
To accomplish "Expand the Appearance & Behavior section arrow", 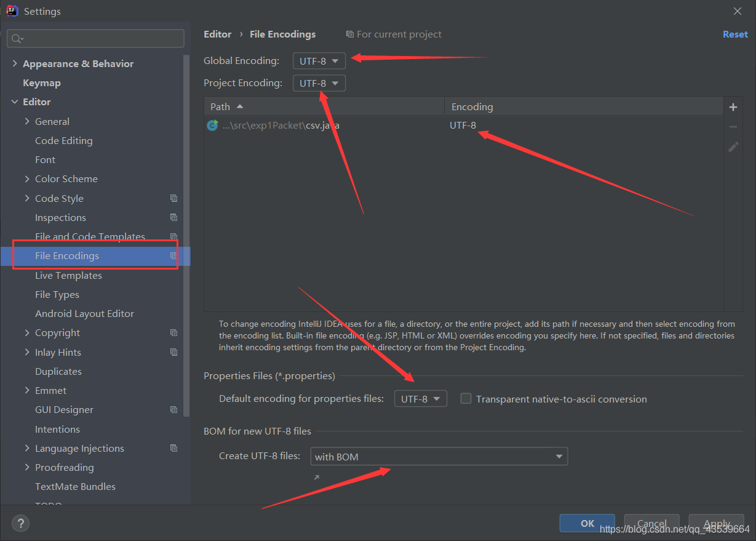I will pyautogui.click(x=15, y=63).
